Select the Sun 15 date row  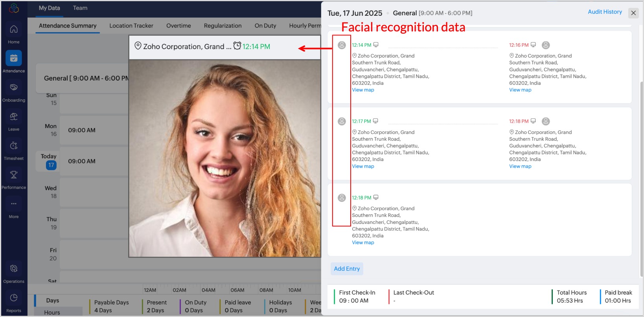pyautogui.click(x=52, y=99)
